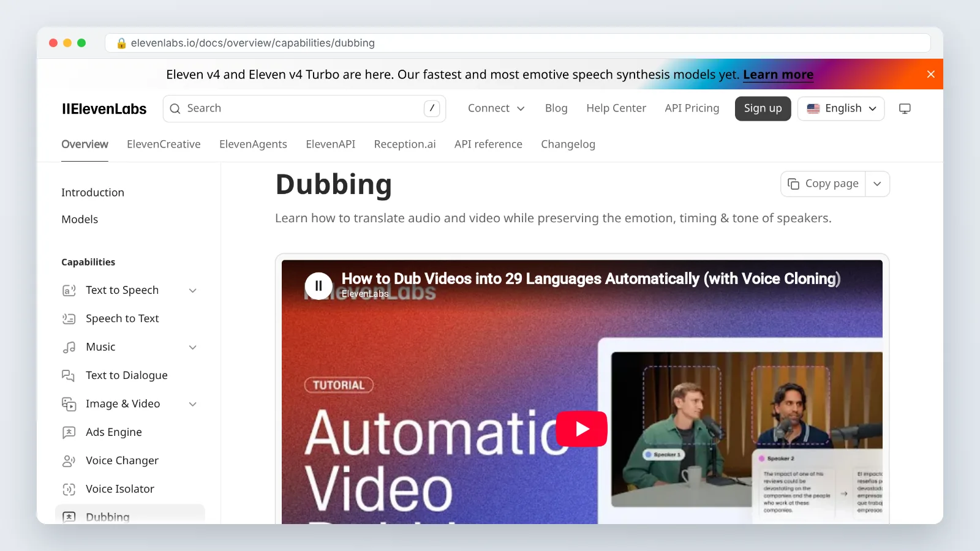980x551 pixels.
Task: Click the Image & Video sidebar icon
Action: (x=69, y=404)
